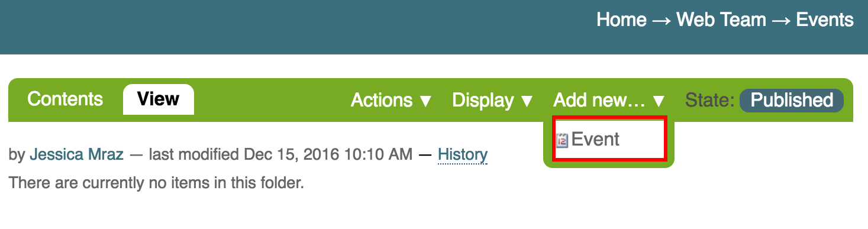Viewport: 868px width, 229px height.
Task: Open the History link
Action: (x=463, y=155)
